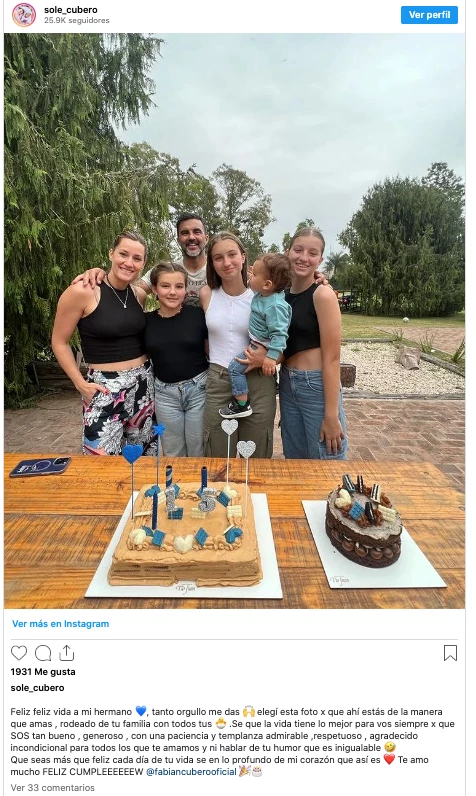Click the phone lying on the wooden table
The width and height of the screenshot is (476, 796).
tap(40, 467)
